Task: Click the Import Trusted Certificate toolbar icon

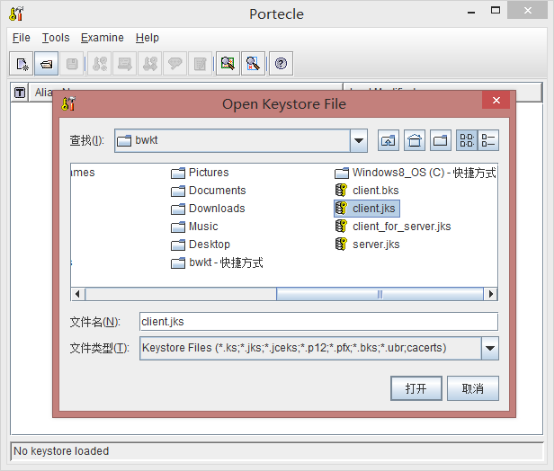Action: (x=125, y=64)
